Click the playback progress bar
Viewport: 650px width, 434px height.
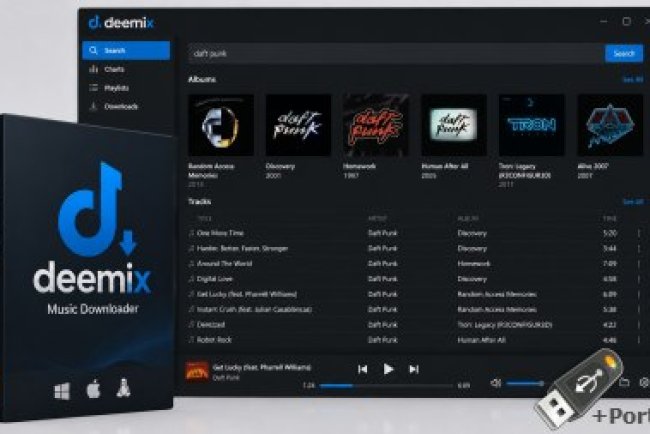click(386, 386)
